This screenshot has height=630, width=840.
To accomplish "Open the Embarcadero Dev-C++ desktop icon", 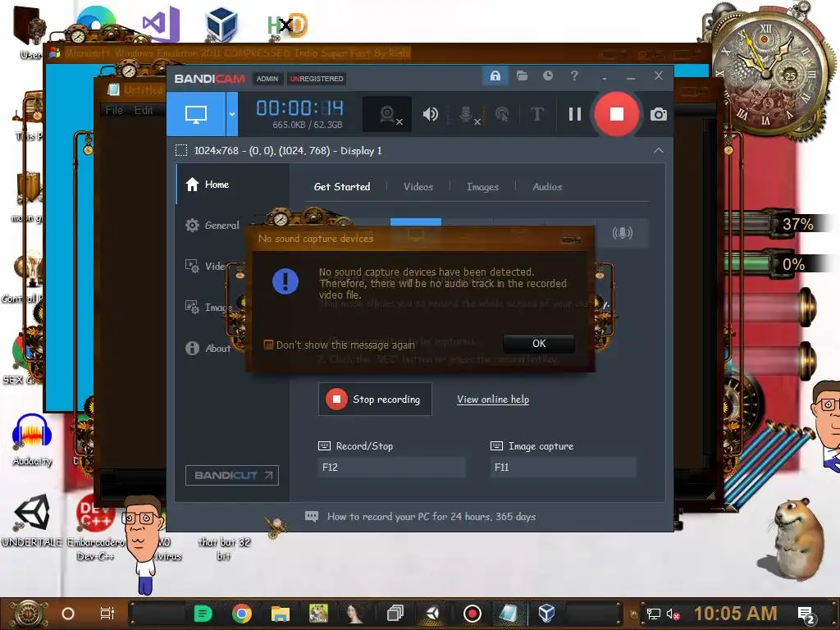I will pyautogui.click(x=95, y=527).
